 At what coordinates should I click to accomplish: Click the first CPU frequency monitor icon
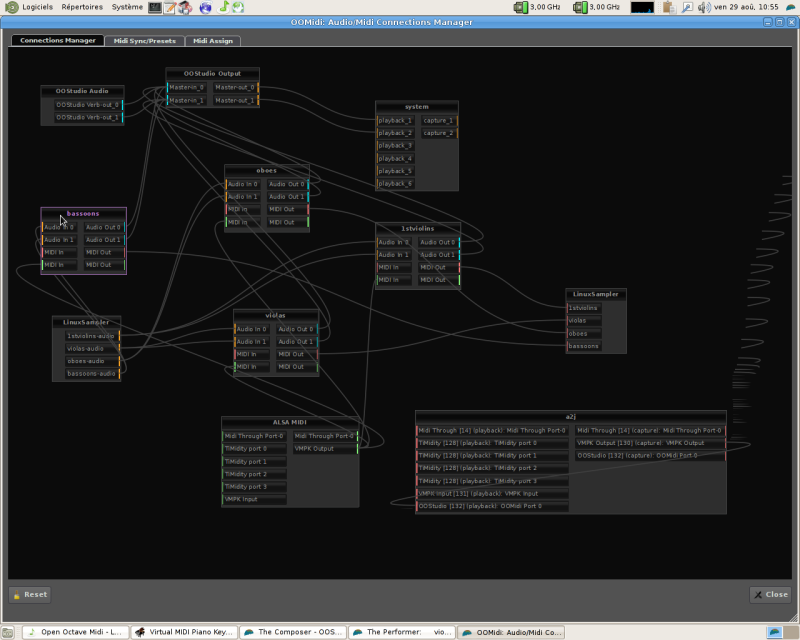pos(521,7)
